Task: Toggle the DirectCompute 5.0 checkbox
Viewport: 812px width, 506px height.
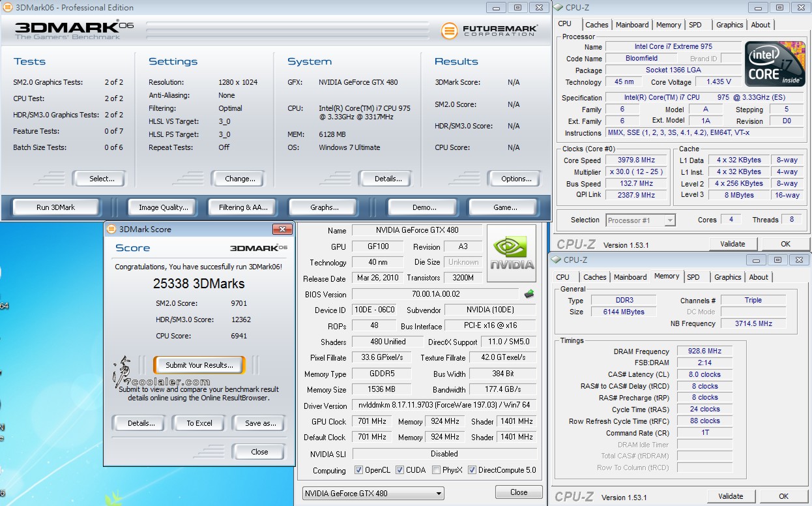Action: pos(472,470)
